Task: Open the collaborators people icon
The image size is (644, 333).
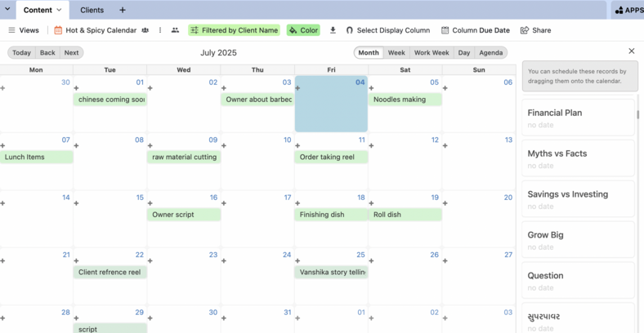Action: 175,30
